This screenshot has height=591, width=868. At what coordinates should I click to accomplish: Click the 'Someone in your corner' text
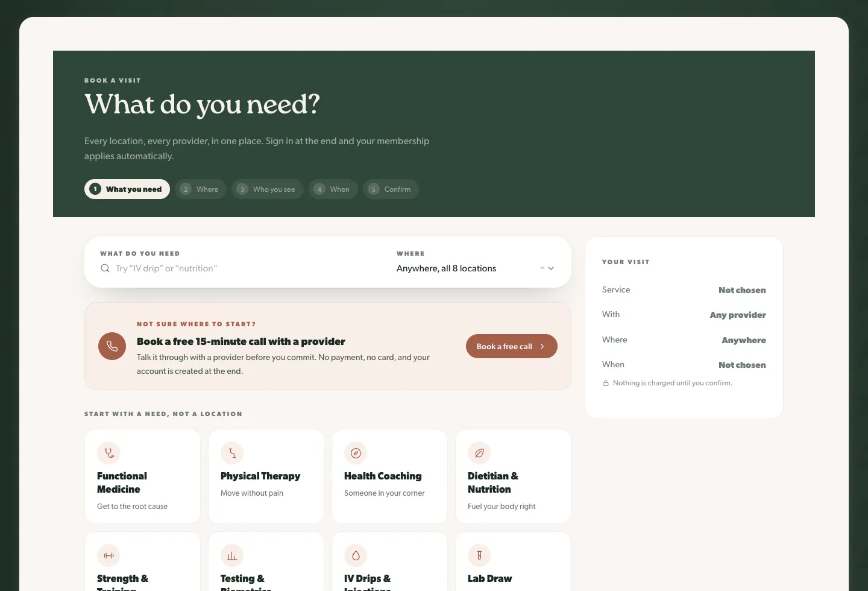[385, 493]
